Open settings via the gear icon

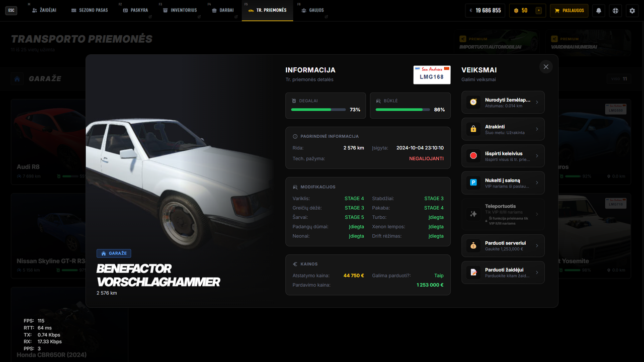click(x=632, y=10)
